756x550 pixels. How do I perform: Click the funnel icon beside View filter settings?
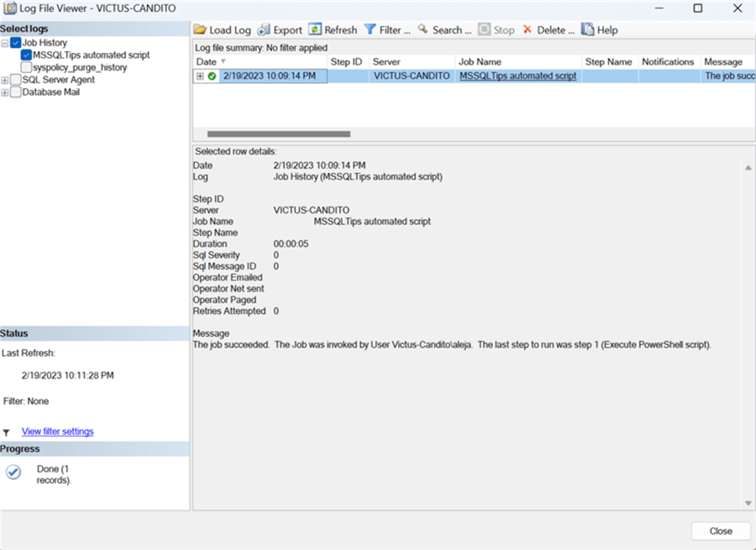click(6, 432)
